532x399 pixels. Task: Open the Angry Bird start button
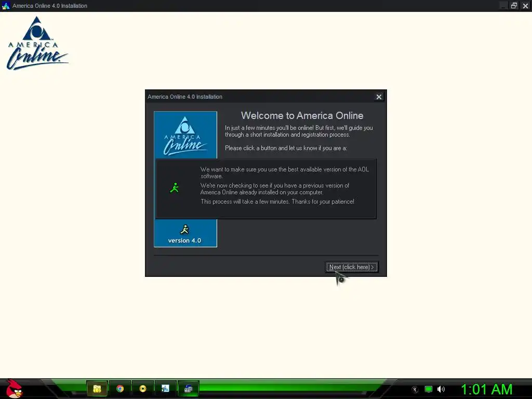tap(14, 389)
